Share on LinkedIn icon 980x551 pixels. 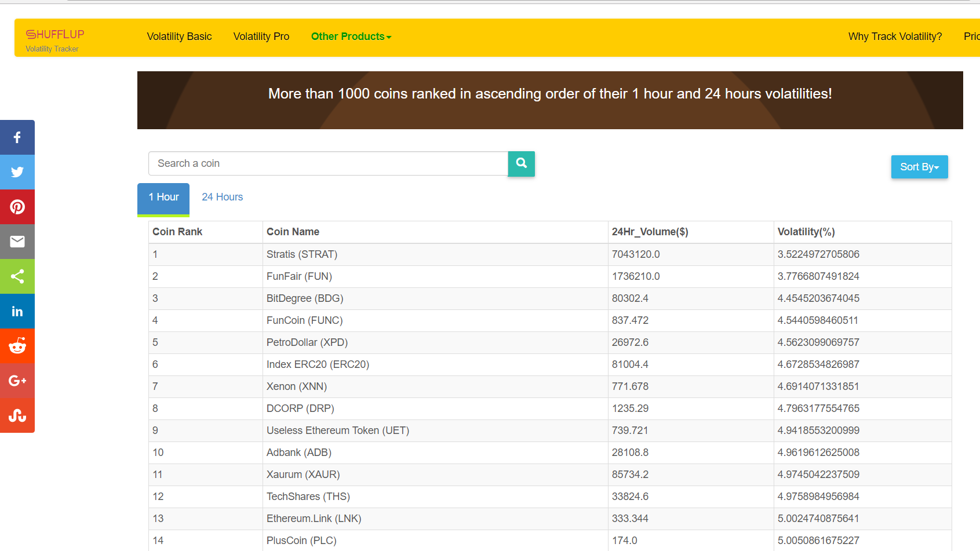click(x=17, y=311)
